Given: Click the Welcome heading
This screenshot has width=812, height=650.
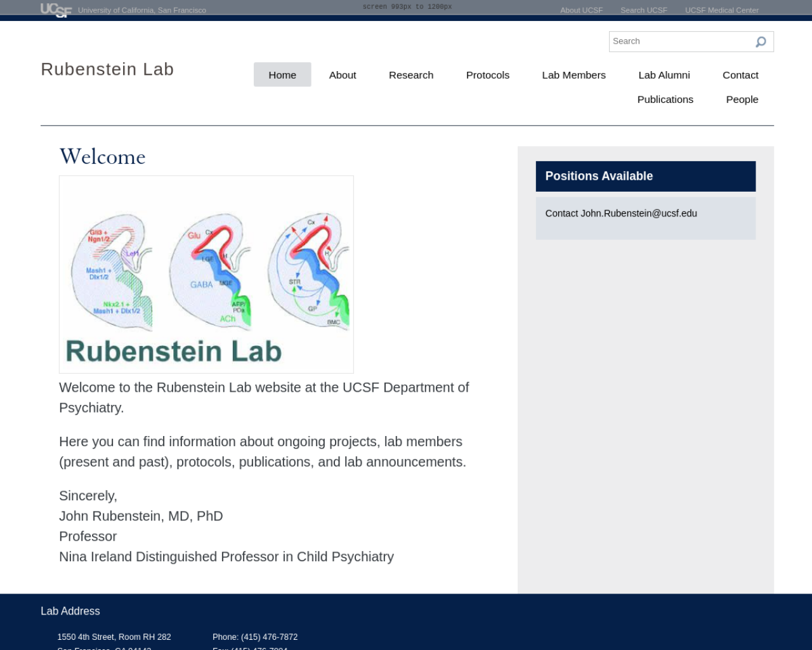Looking at the screenshot, I should coord(102,156).
